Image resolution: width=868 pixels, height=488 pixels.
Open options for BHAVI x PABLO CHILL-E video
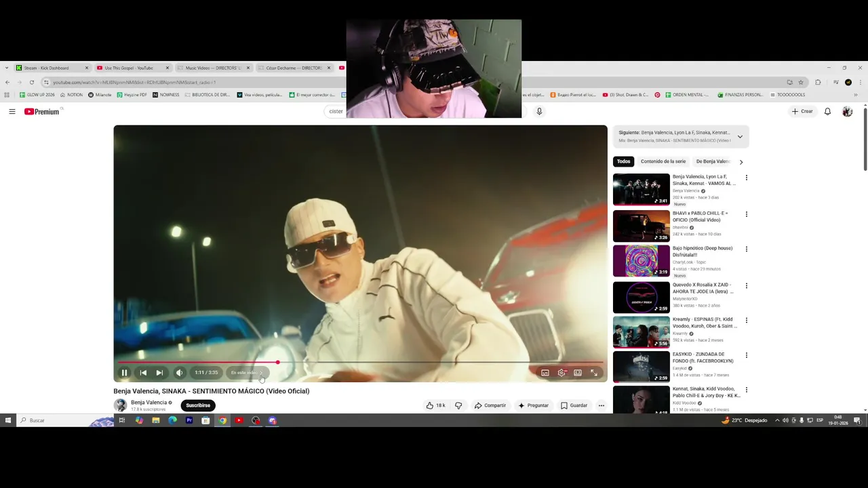point(747,214)
